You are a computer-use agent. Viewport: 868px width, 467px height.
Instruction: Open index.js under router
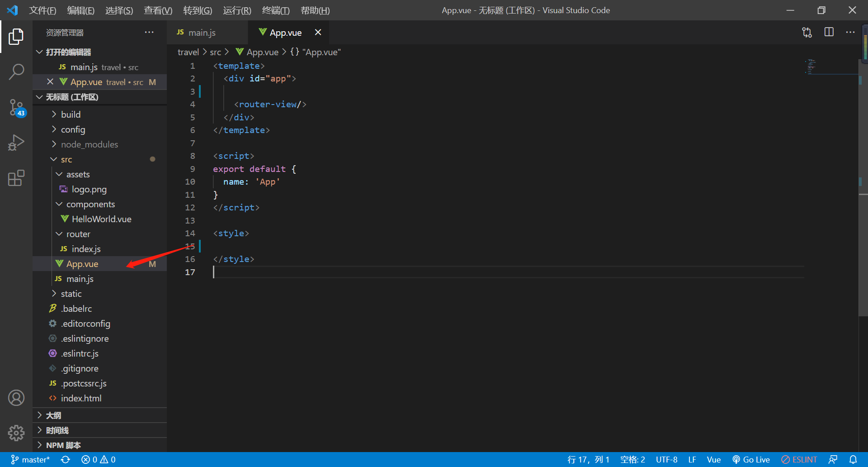(x=99, y=249)
